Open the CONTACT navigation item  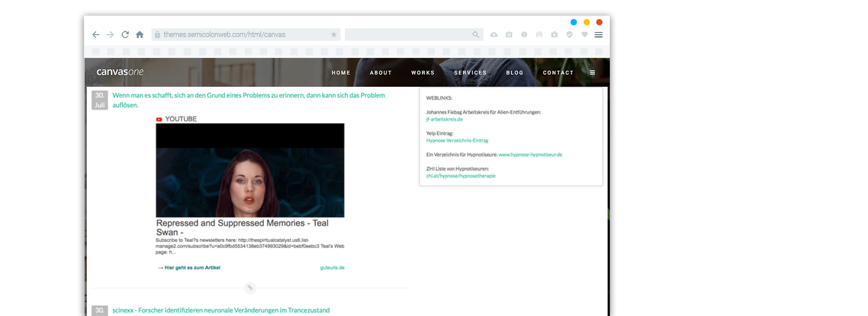[x=558, y=73]
